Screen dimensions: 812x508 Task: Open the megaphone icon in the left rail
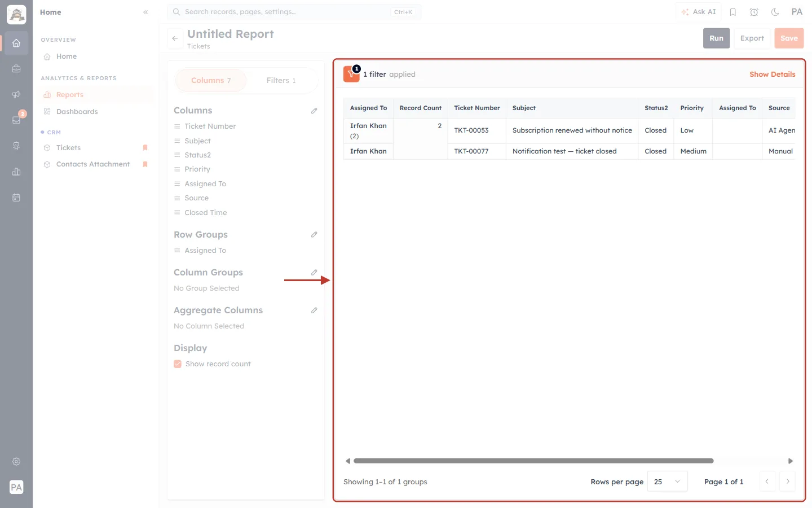point(16,94)
